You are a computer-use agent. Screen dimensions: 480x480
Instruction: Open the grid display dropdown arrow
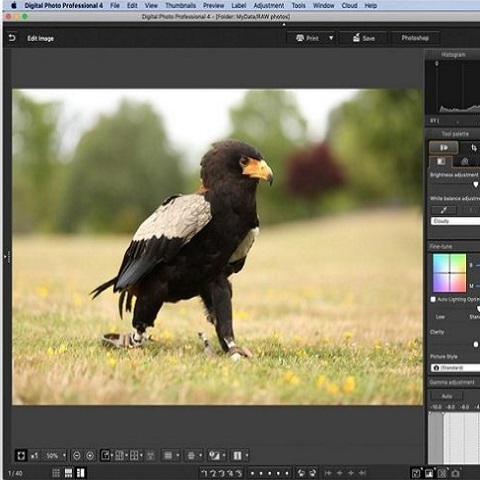178,455
